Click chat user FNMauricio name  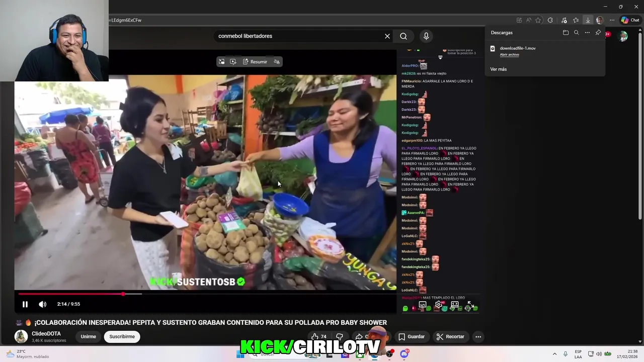click(x=411, y=81)
